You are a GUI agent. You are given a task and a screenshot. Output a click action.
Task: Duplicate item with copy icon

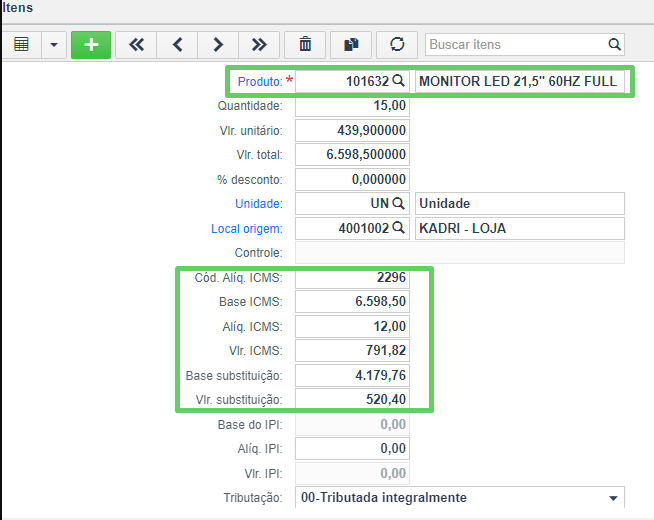[351, 45]
